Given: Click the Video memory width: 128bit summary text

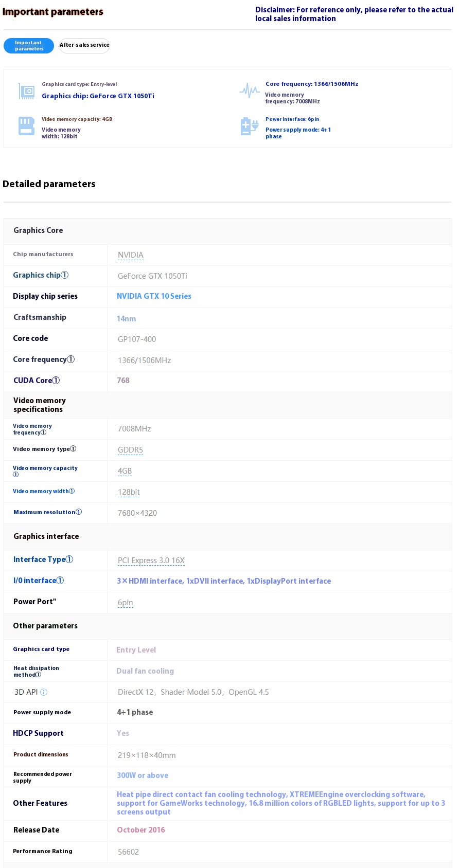Looking at the screenshot, I should coord(61,133).
